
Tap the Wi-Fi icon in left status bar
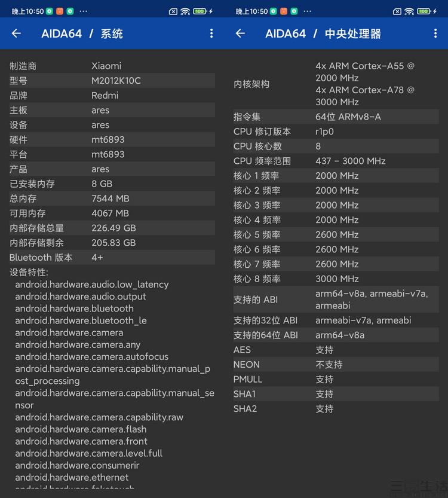click(x=185, y=11)
